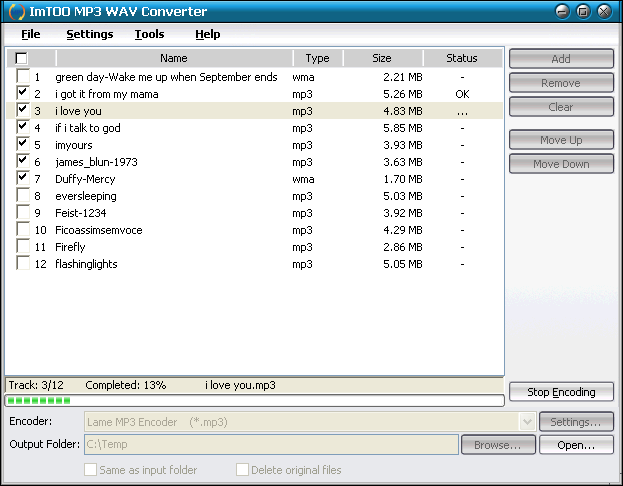Select 'flashinglights' track name
This screenshot has height=486, width=623.
86,264
